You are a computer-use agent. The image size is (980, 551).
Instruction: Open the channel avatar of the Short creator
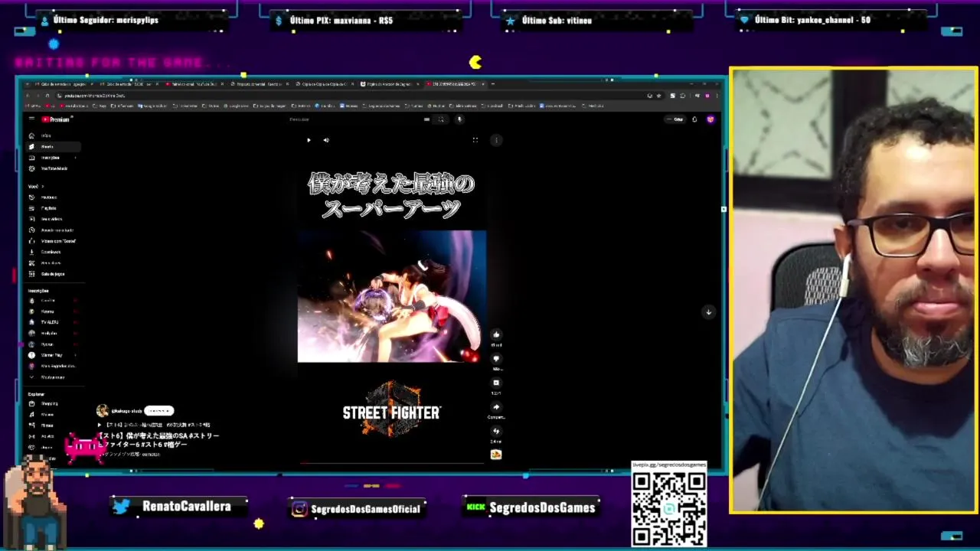tap(102, 411)
